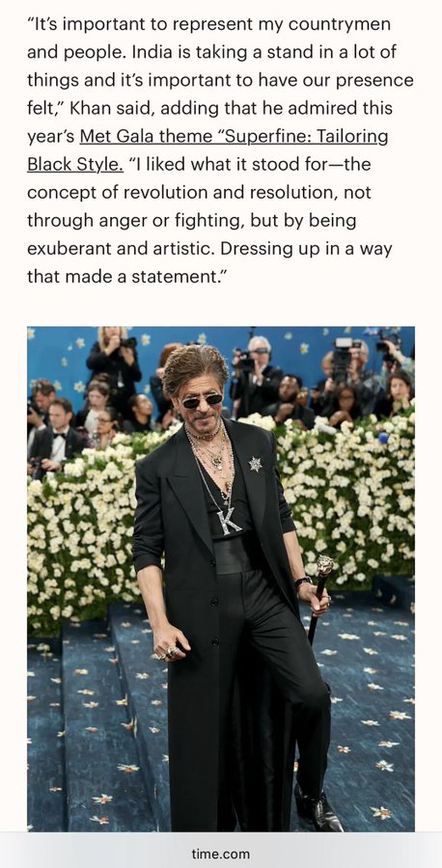Click the wristwatch on the man's wrist
This screenshot has height=868, width=442.
302,582
